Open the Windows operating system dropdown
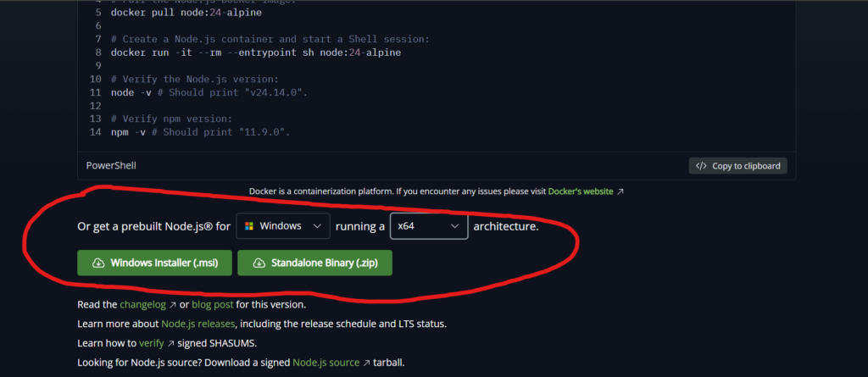The width and height of the screenshot is (868, 377). click(282, 226)
